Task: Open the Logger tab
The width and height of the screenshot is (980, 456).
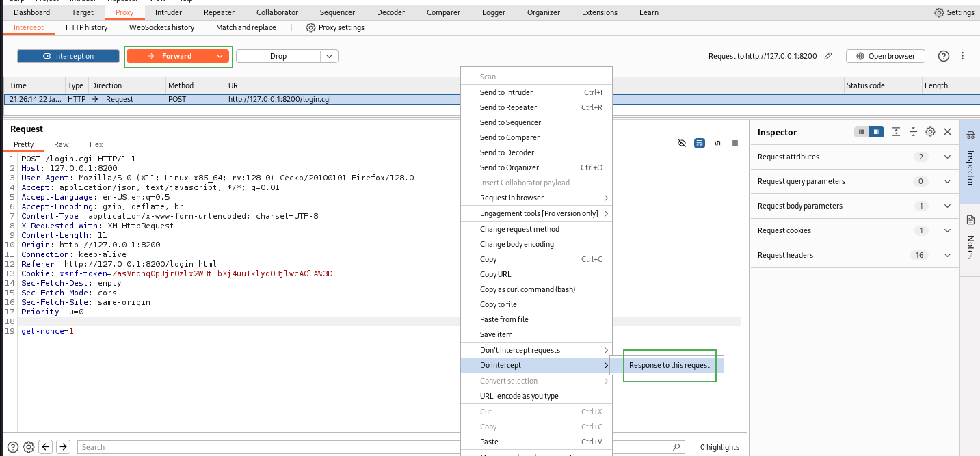Action: click(494, 12)
